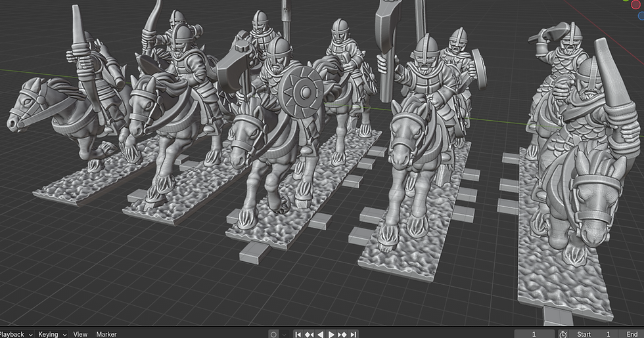The image size is (644, 338).
Task: Jump to the last frame
Action: (354, 334)
